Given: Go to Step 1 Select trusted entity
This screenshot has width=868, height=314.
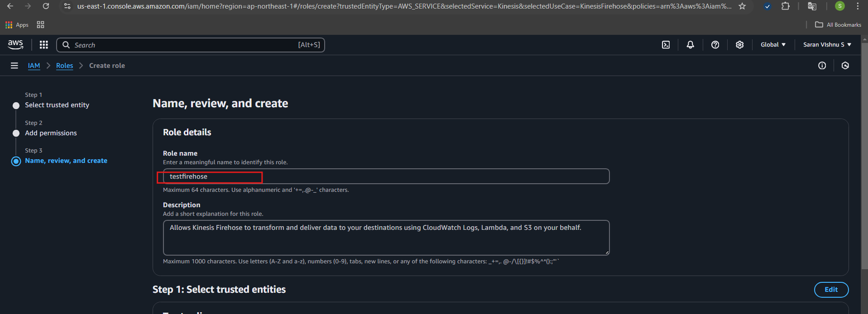Looking at the screenshot, I should [x=57, y=105].
